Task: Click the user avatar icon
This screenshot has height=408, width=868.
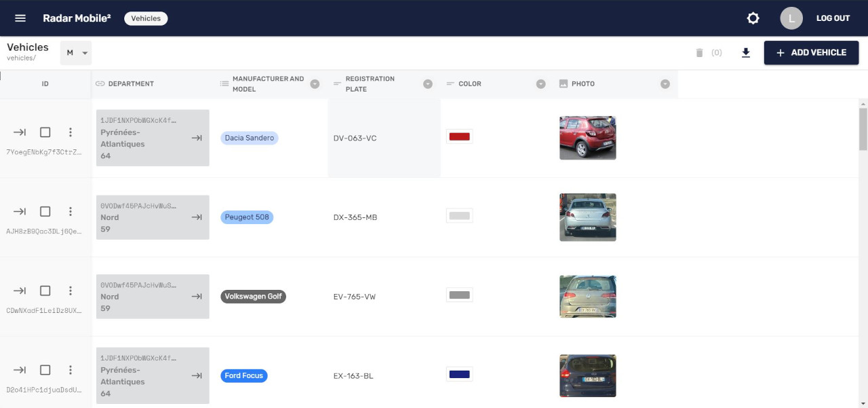Action: (791, 18)
